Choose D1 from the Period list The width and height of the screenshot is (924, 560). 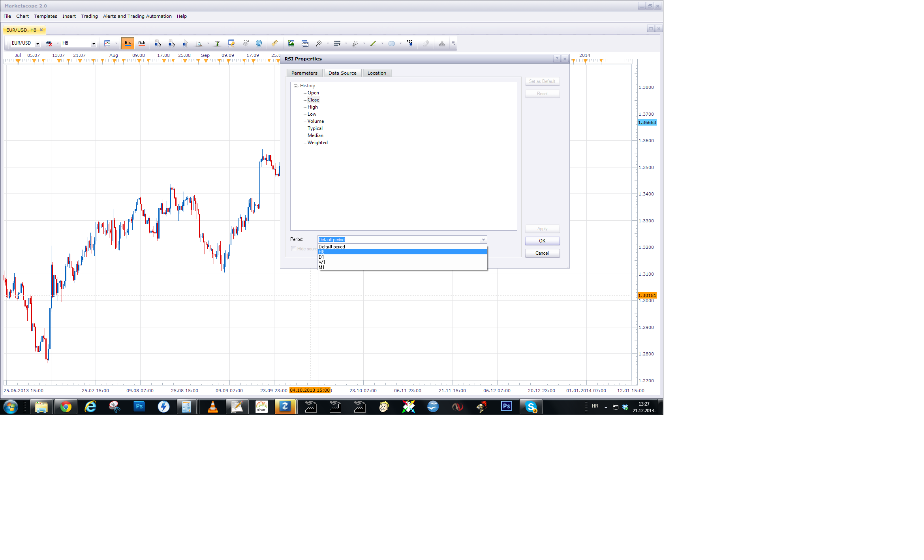[x=402, y=257]
